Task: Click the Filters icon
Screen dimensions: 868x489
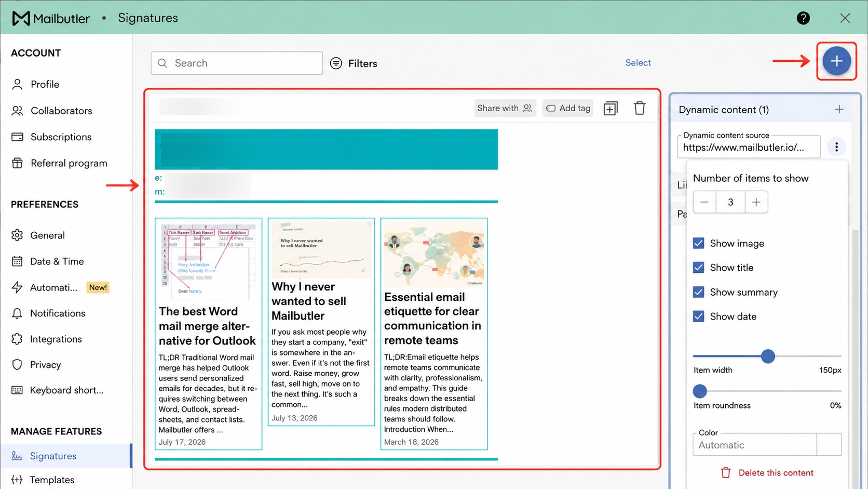Action: pos(336,63)
